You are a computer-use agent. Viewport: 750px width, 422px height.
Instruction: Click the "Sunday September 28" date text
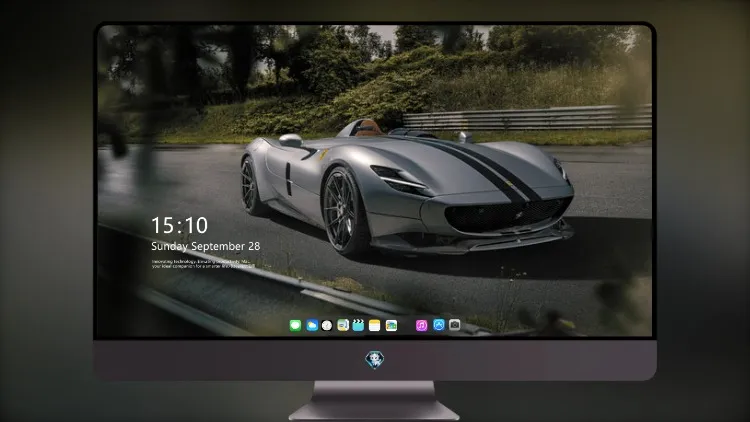pos(206,246)
